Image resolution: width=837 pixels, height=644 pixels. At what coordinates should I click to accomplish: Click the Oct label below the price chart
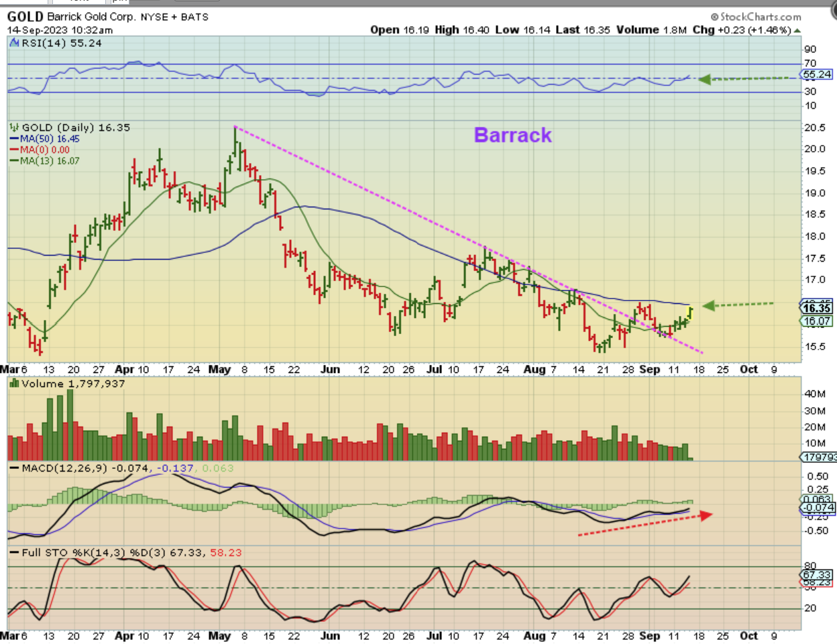(748, 370)
